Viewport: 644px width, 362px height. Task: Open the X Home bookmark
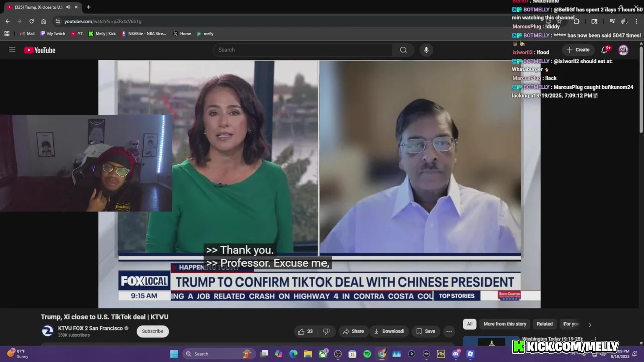[x=182, y=34]
